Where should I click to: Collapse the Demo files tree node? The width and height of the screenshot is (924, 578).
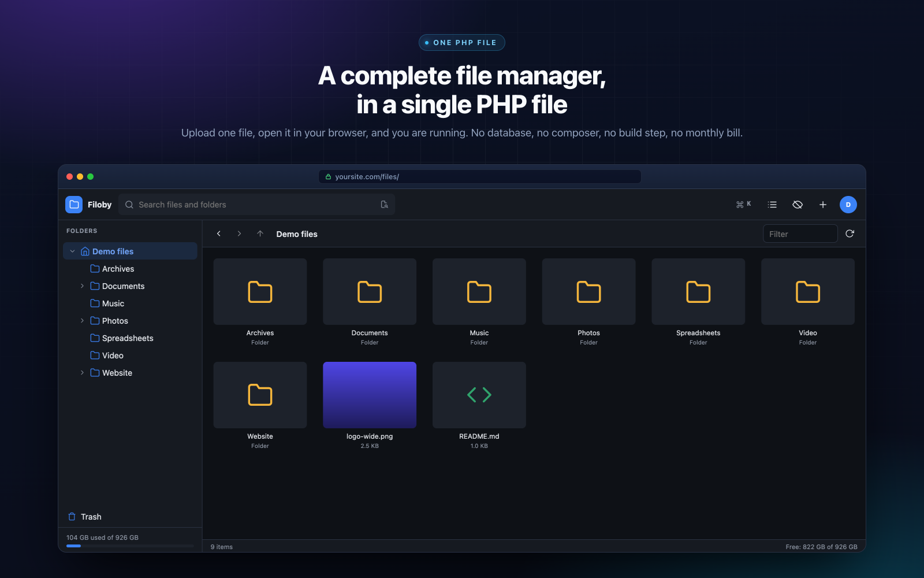tap(72, 251)
